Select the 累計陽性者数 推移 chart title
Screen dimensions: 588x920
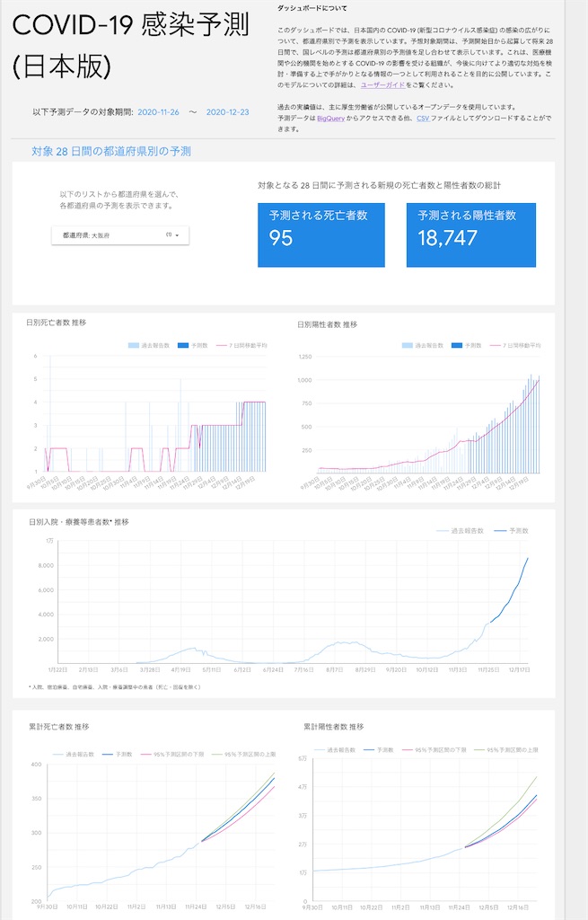(x=334, y=726)
